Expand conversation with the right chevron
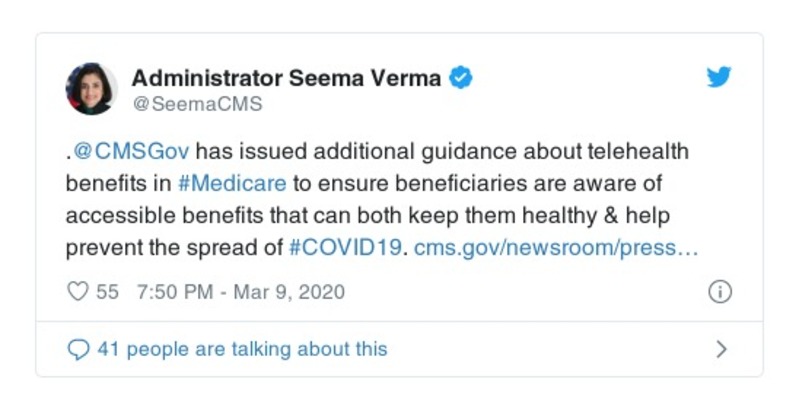This screenshot has width=799, height=414. tap(721, 349)
